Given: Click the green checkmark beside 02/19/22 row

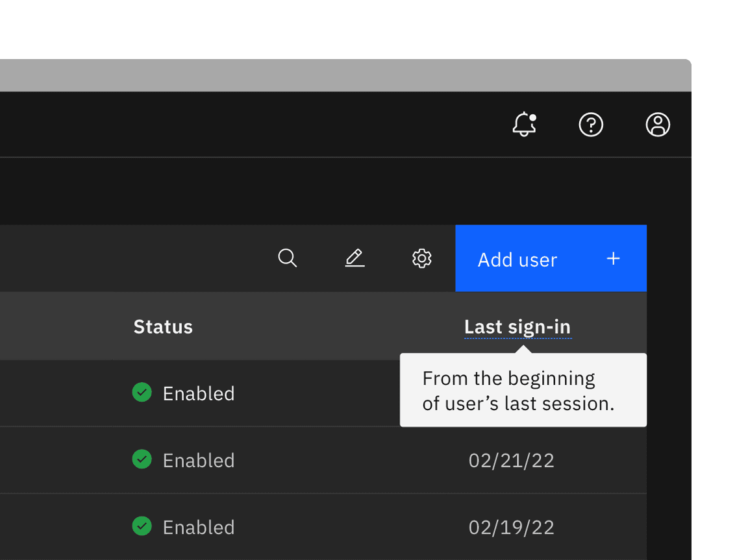Looking at the screenshot, I should click(142, 526).
